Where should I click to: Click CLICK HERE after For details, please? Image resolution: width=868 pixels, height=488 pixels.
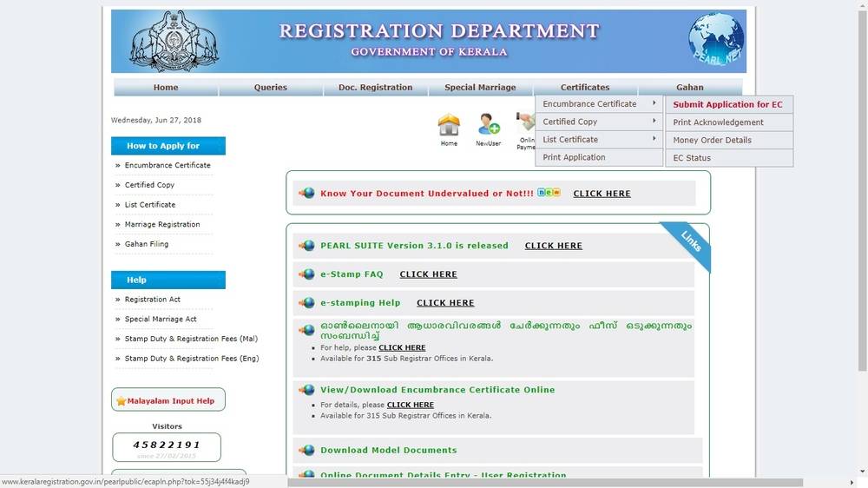(x=411, y=405)
